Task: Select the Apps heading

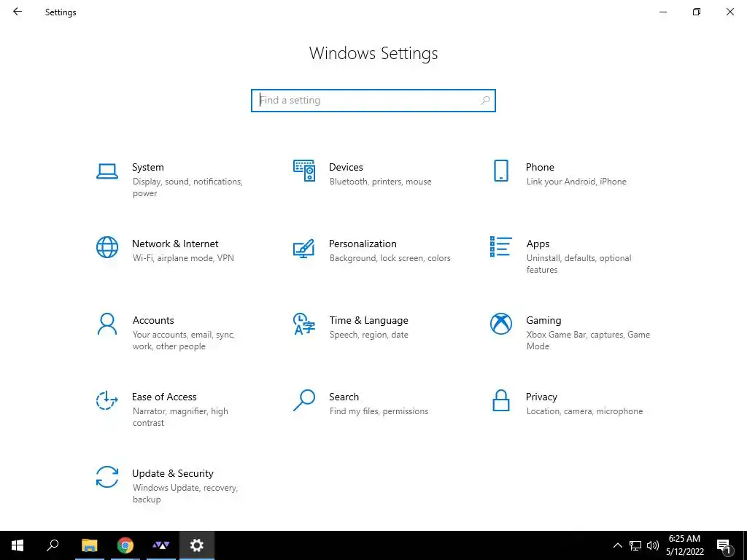Action: (x=538, y=244)
